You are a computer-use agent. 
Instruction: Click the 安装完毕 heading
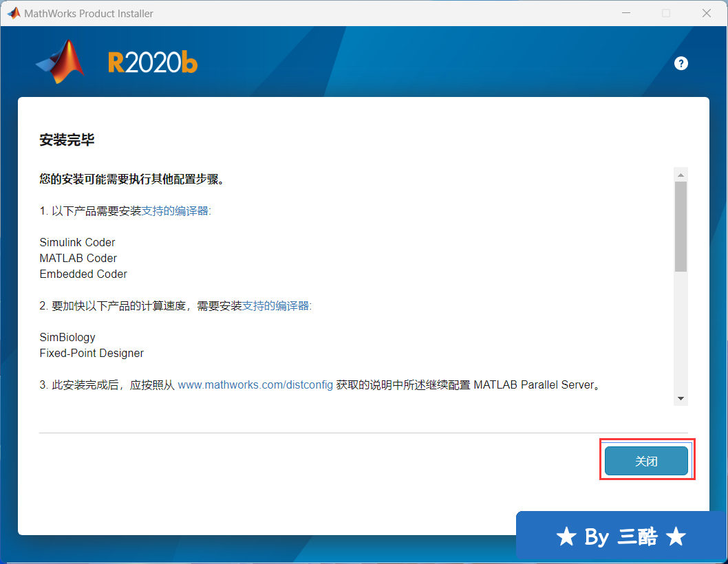tap(67, 140)
